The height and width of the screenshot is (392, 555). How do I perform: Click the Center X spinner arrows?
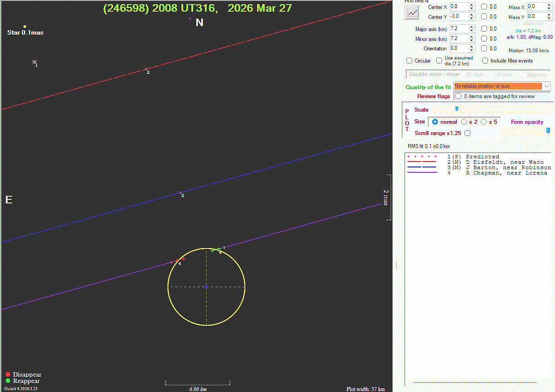tap(472, 7)
